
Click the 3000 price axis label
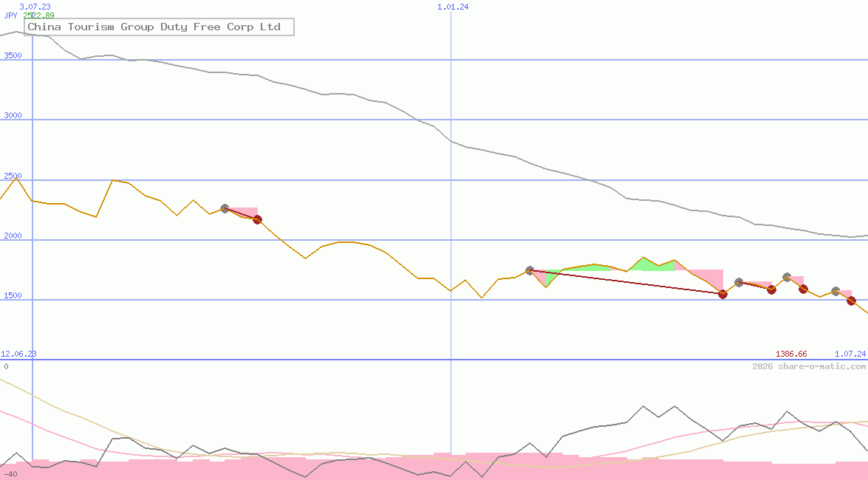(13, 115)
